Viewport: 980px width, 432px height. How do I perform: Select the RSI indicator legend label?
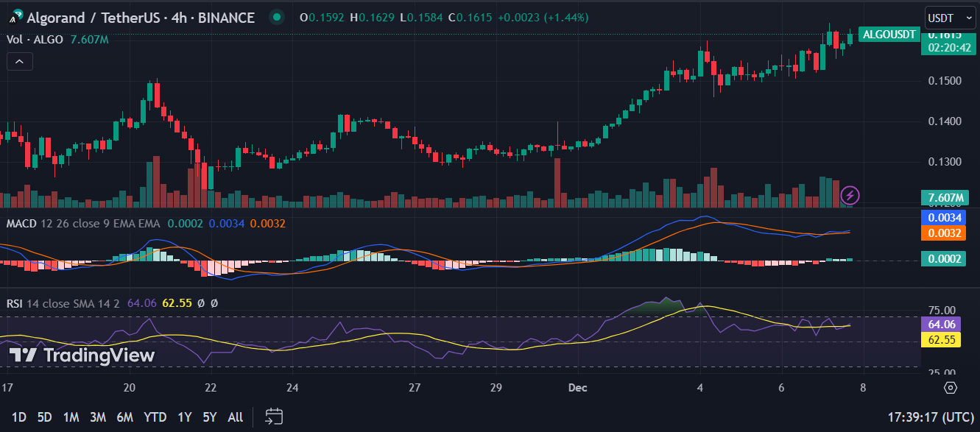[15, 303]
